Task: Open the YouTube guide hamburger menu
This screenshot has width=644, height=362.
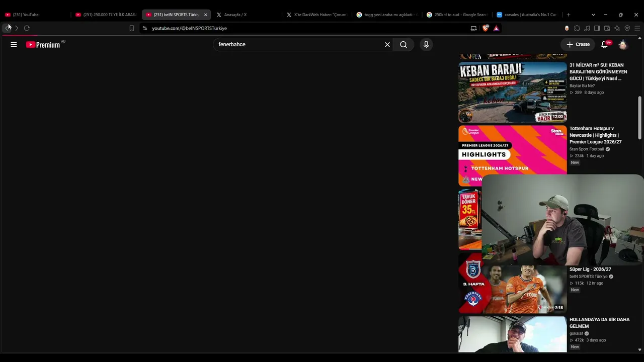Action: point(14,45)
